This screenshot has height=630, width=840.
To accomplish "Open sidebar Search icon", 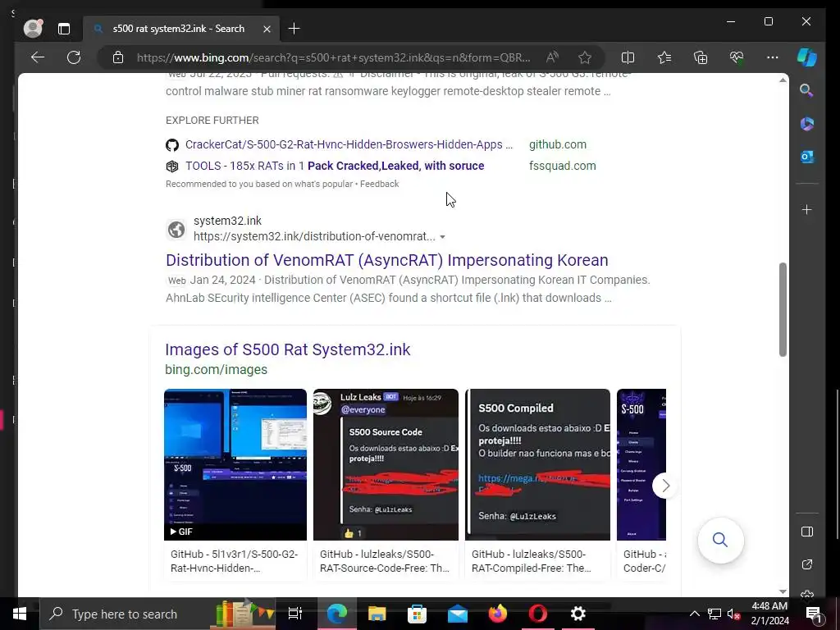I will pos(807,90).
